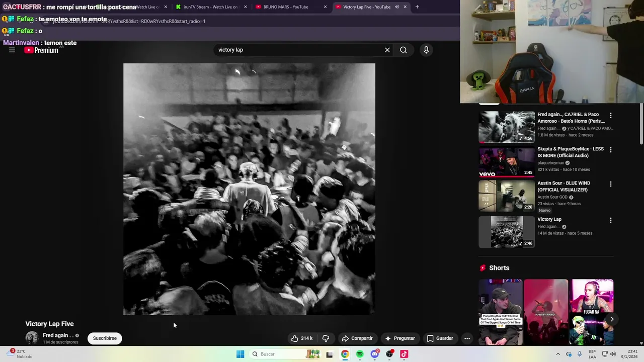Mute tab via speaker icon on tab
This screenshot has width=644, height=362.
point(397,7)
